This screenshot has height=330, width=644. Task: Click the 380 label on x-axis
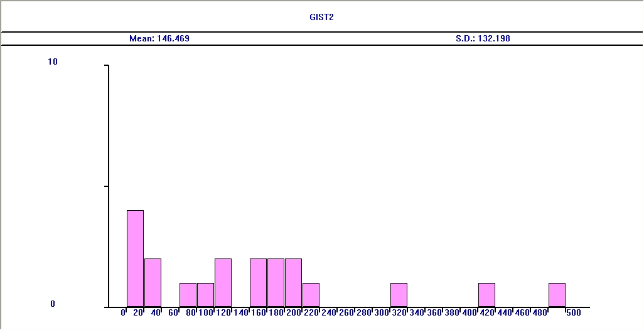(452, 312)
